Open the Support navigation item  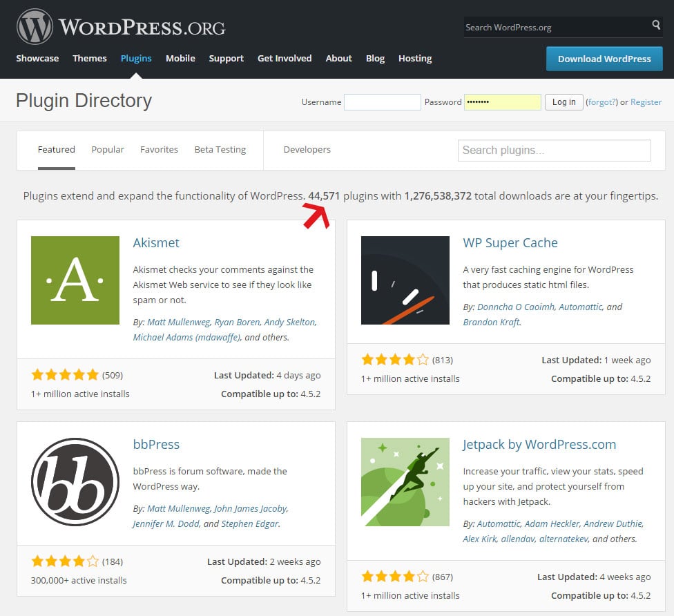tap(226, 59)
